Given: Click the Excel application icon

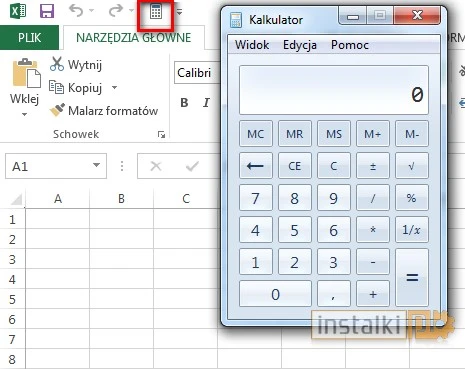Looking at the screenshot, I should click(x=18, y=11).
